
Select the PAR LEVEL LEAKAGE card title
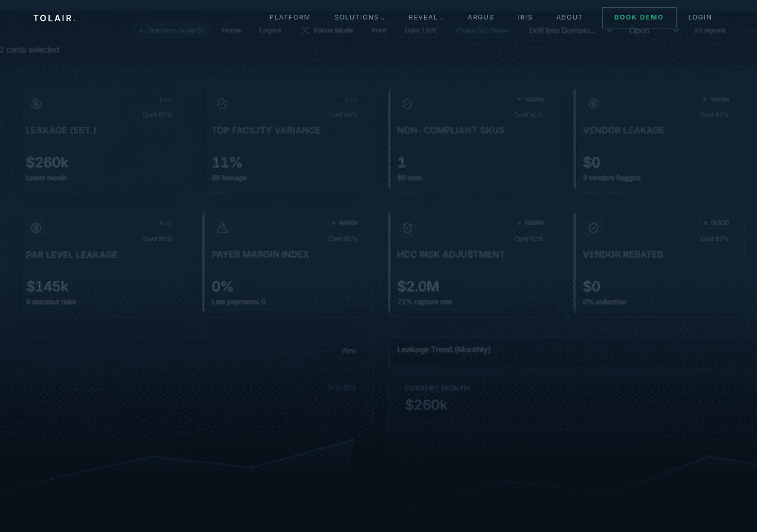coord(72,255)
